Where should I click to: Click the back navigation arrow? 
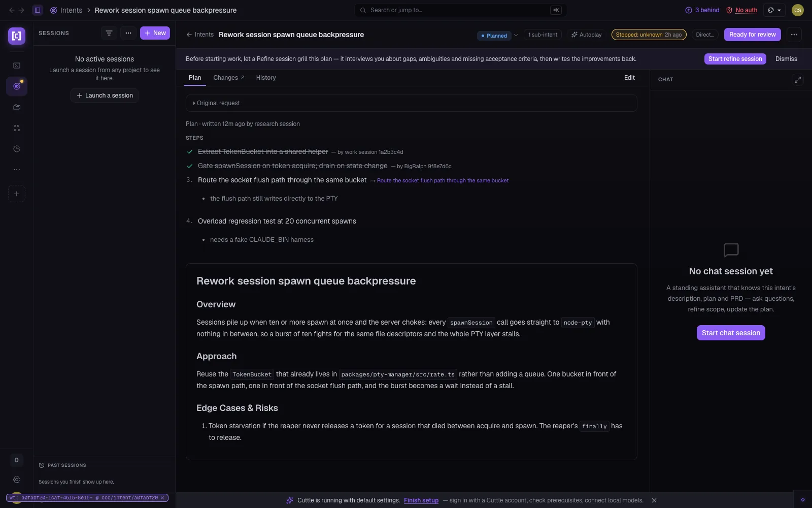click(x=12, y=10)
